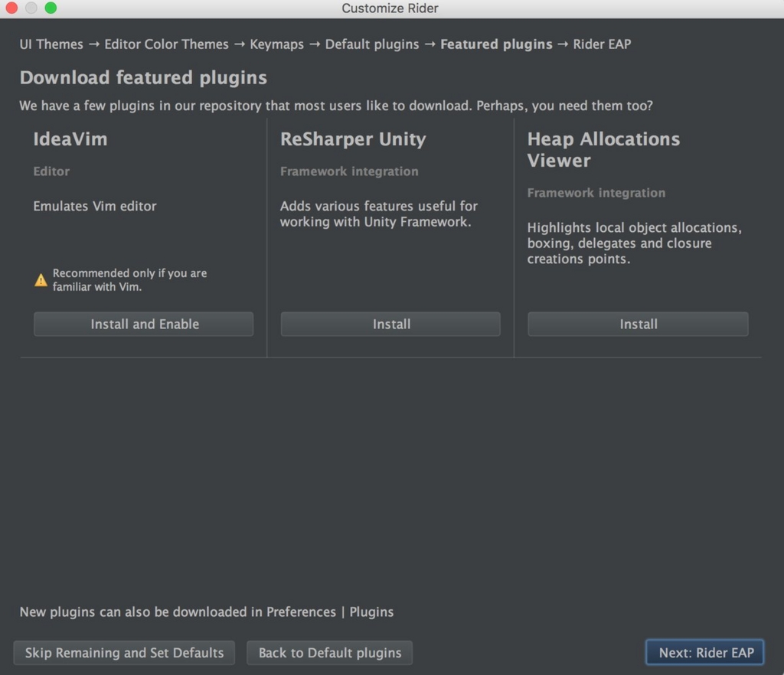Maximize window with green button
Image resolution: width=784 pixels, height=675 pixels.
[51, 8]
